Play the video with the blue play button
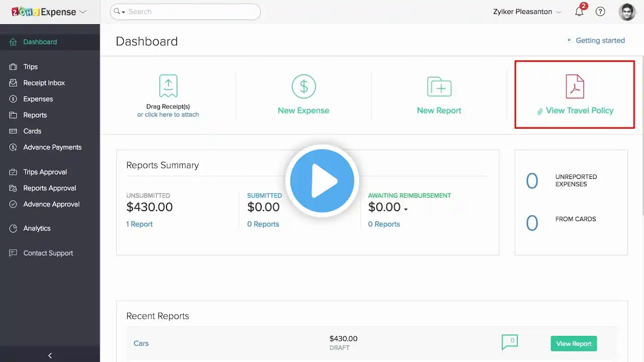Image resolution: width=644 pixels, height=362 pixels. click(x=322, y=181)
